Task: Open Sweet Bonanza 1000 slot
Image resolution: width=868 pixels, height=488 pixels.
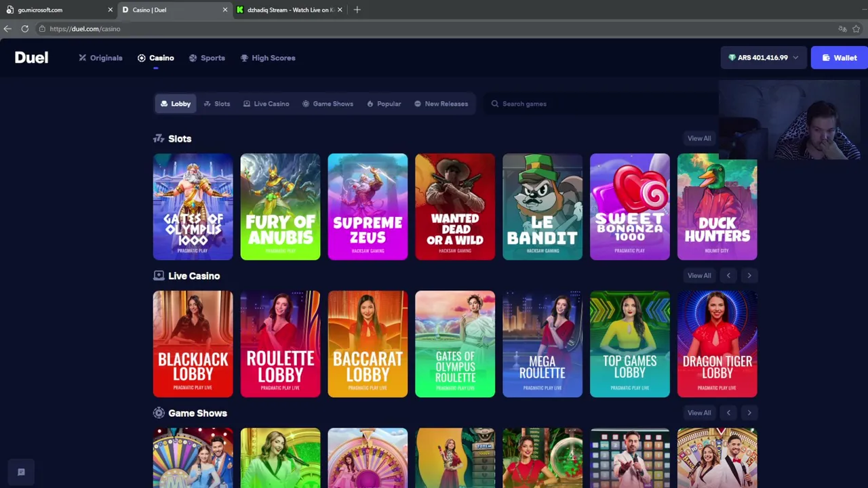Action: pos(630,207)
